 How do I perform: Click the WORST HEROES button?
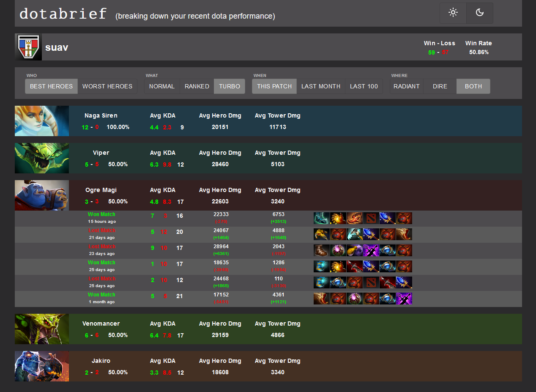point(107,86)
